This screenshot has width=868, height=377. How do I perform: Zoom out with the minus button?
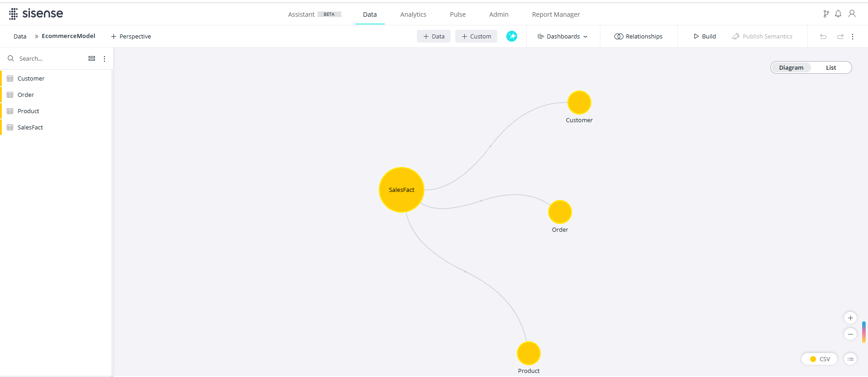tap(850, 334)
